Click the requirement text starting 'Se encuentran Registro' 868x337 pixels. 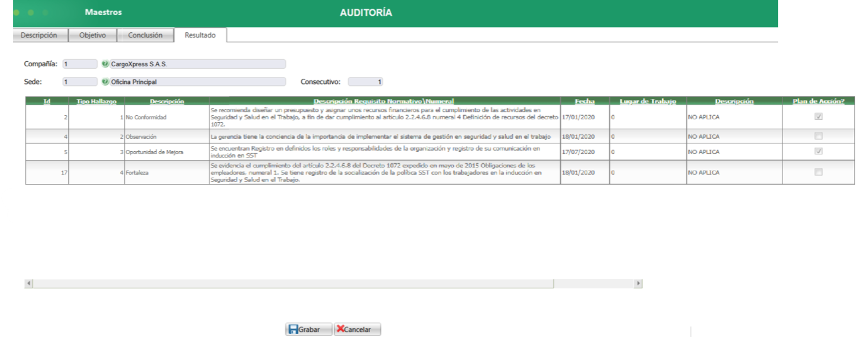pos(375,152)
